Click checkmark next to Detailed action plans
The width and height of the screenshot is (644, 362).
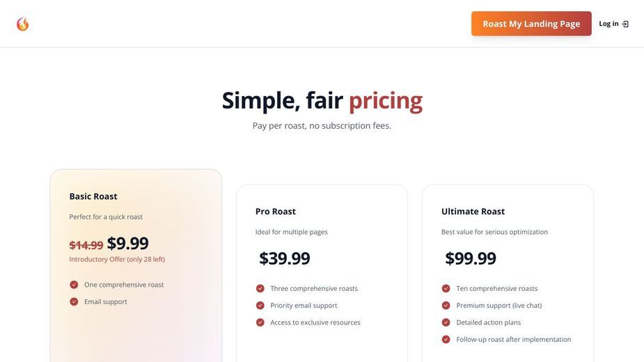[x=446, y=322]
